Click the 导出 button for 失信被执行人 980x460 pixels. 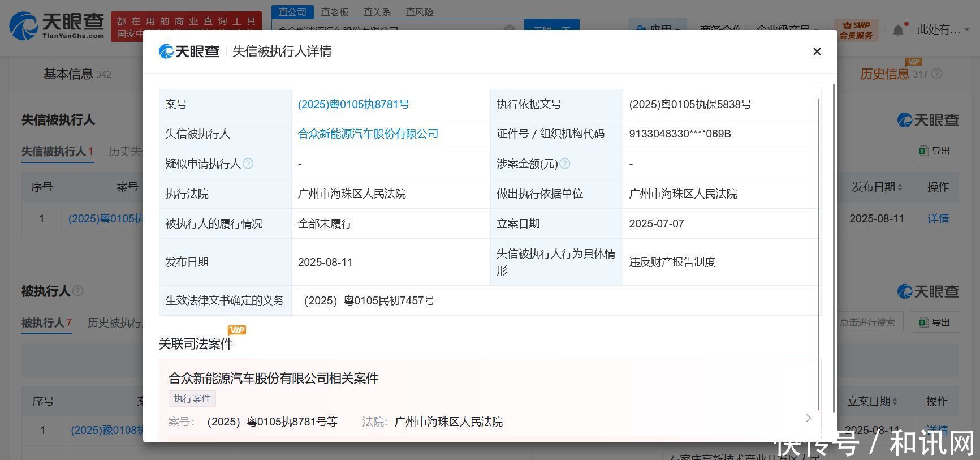coord(934,151)
